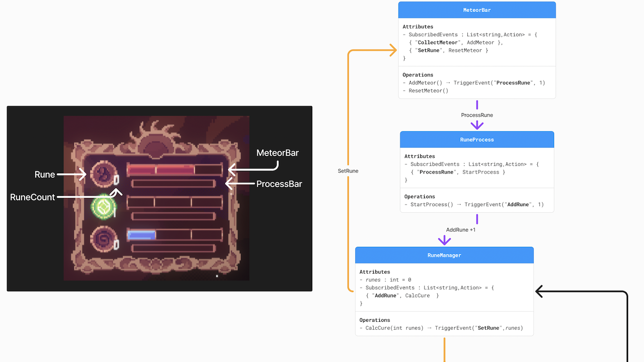The height and width of the screenshot is (362, 644).
Task: Click the black arrowhead pointing to RuneManager
Action: (540, 292)
